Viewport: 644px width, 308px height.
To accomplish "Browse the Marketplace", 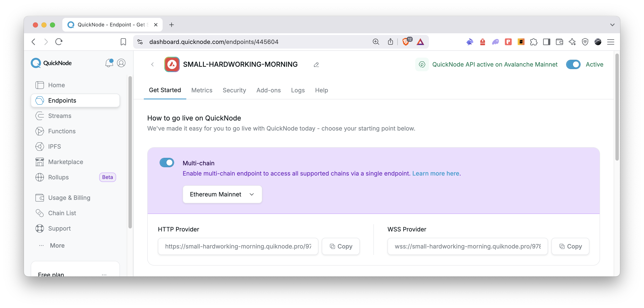I will pyautogui.click(x=66, y=162).
